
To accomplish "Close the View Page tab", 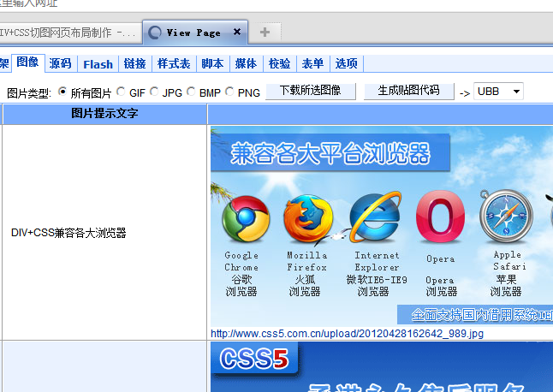I will 237,32.
